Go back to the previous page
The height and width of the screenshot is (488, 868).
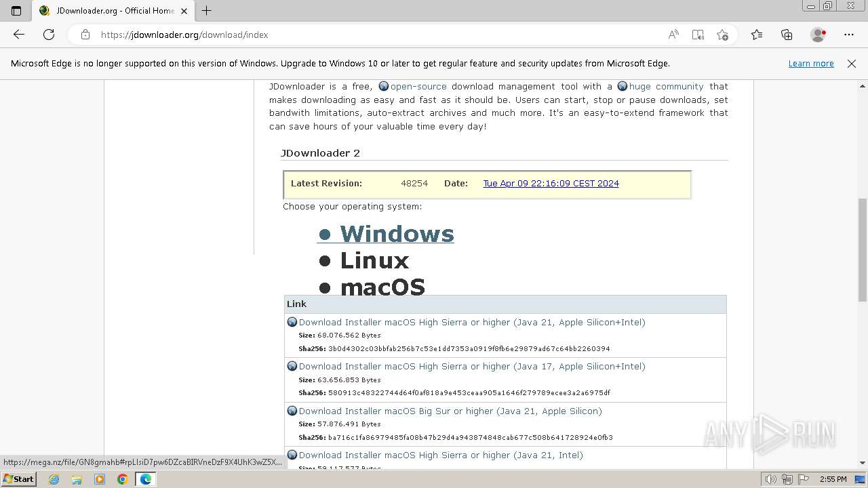point(19,35)
